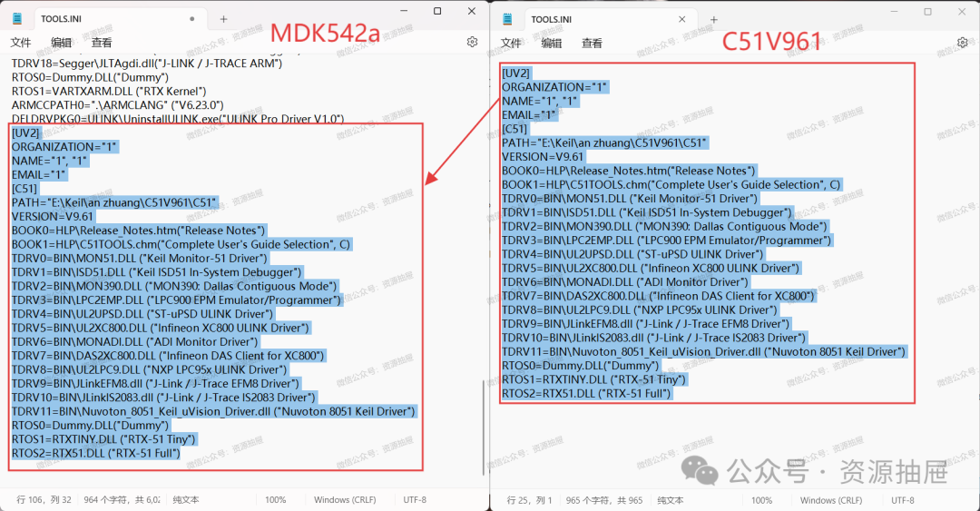Click UTF-8 encoding status in left window
This screenshot has width=980, height=511.
point(415,500)
